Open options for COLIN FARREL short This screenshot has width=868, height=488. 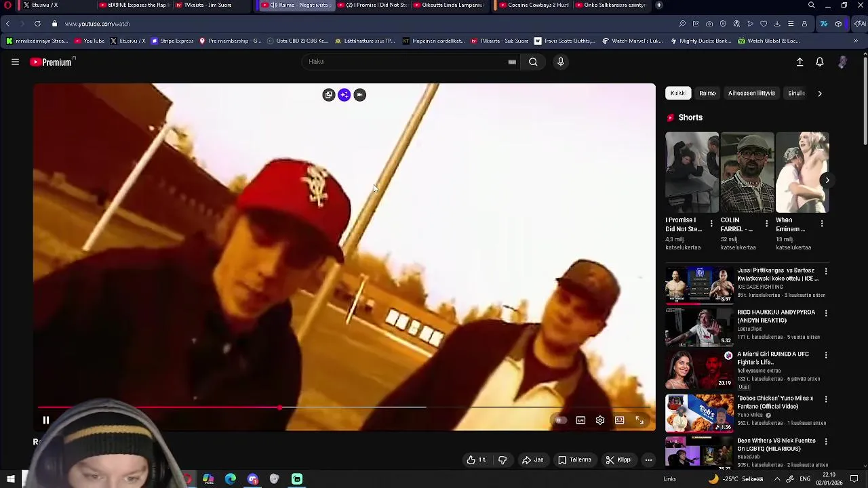pos(766,224)
